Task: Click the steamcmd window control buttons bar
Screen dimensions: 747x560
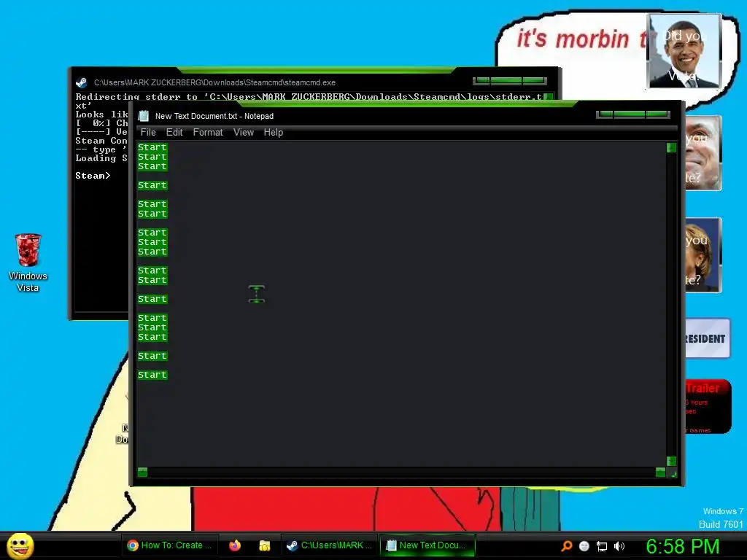Action: coord(510,81)
